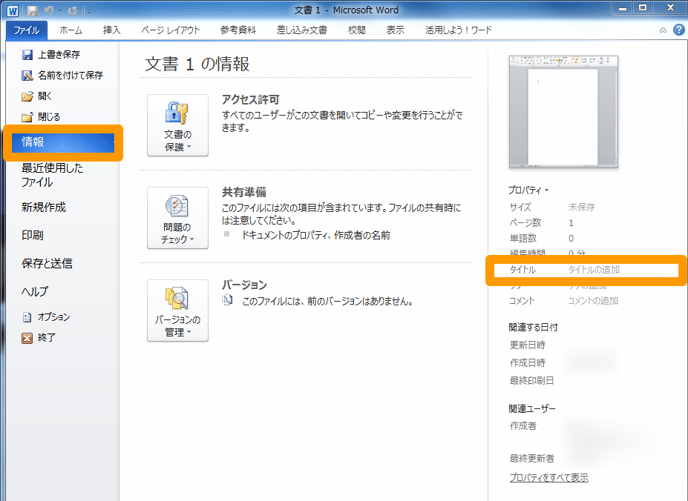Click the Redo icon in quick access toolbar
Viewport: 688px width, 501px height.
[x=73, y=11]
